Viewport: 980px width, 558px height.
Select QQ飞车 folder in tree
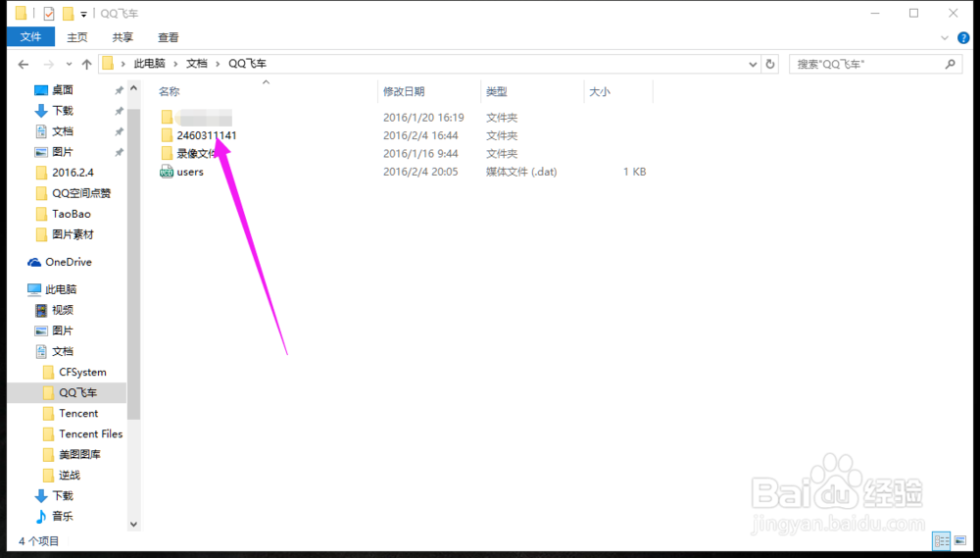pos(78,393)
